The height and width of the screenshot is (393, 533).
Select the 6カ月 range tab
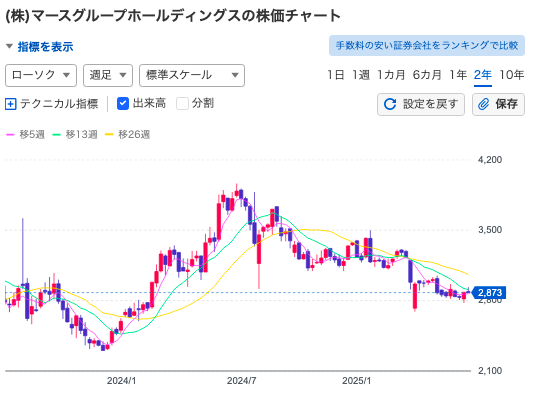pyautogui.click(x=427, y=75)
